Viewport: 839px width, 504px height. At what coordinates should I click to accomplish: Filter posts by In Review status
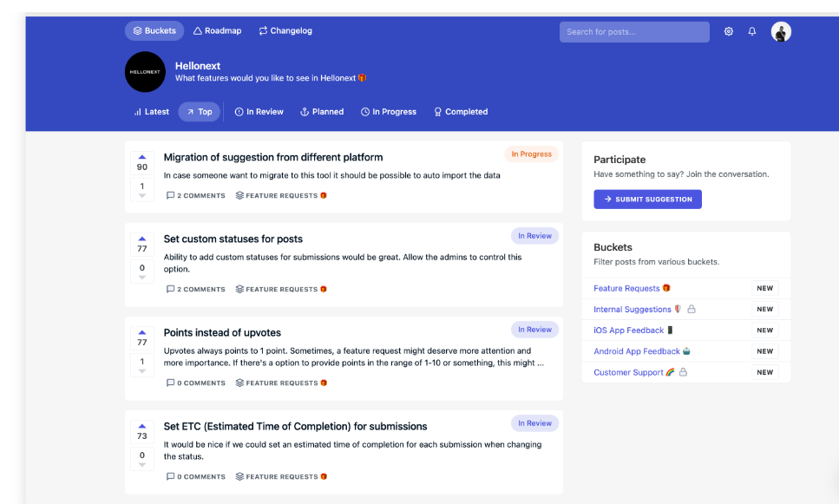(x=259, y=112)
